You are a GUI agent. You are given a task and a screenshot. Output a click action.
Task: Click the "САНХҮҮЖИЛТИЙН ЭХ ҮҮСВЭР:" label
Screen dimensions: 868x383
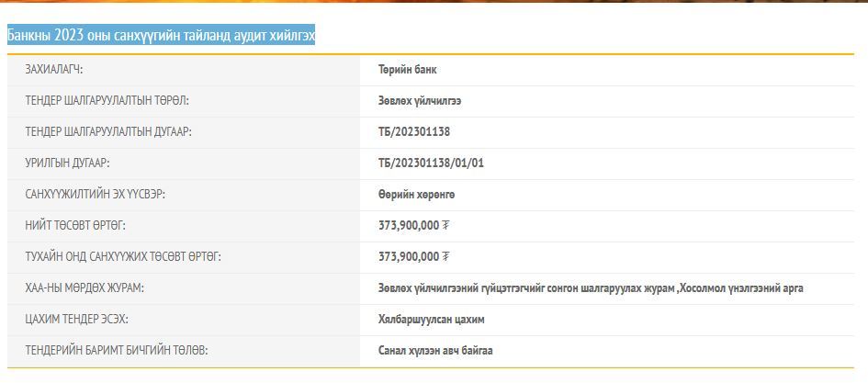click(x=95, y=195)
